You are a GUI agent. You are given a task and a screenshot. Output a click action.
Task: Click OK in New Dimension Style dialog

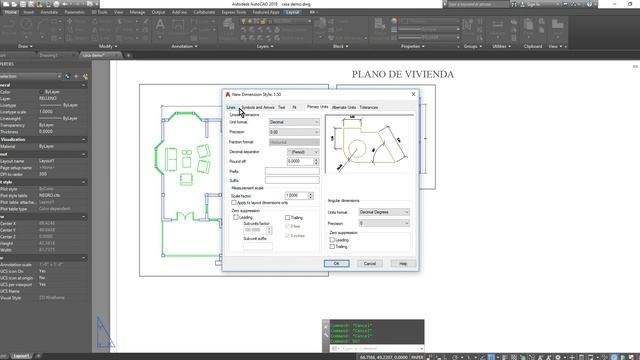(337, 264)
